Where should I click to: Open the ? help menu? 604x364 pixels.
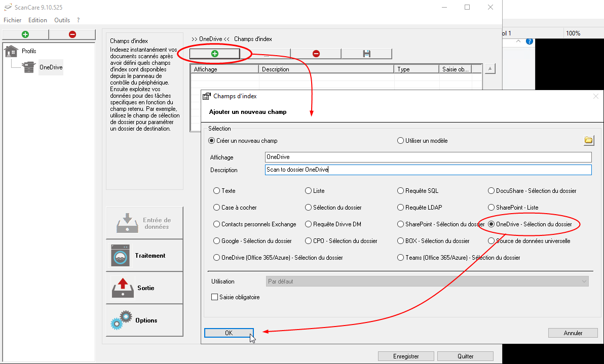pyautogui.click(x=78, y=20)
